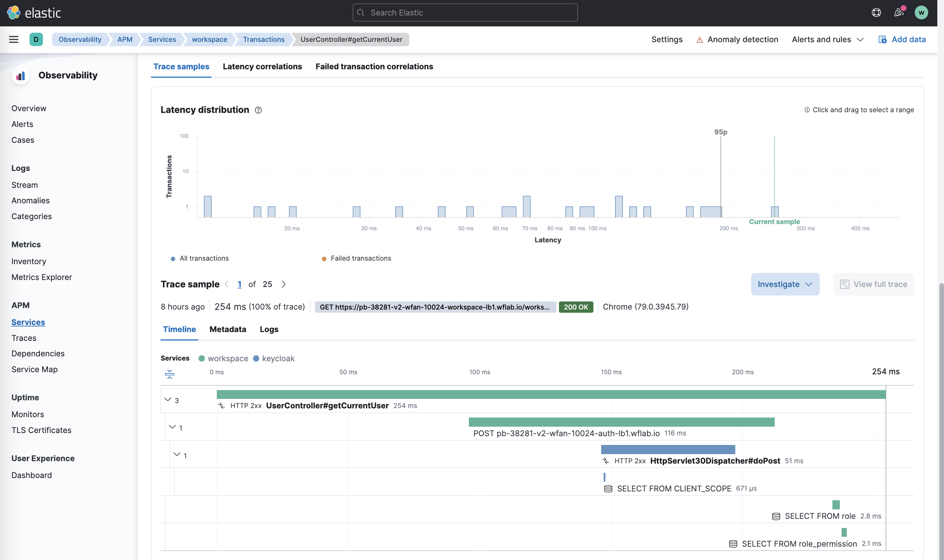944x560 pixels.
Task: Go to previous trace sample
Action: coord(227,284)
